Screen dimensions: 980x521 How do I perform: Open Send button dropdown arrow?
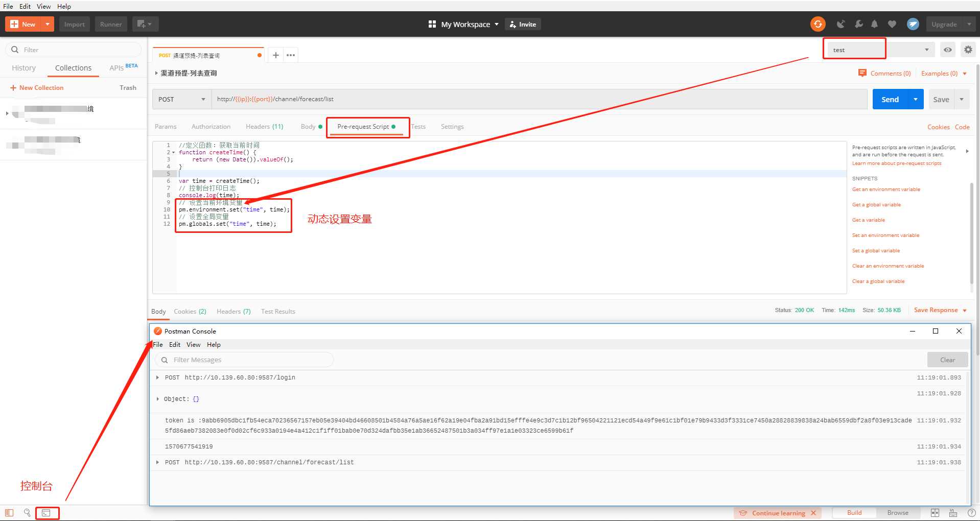916,99
